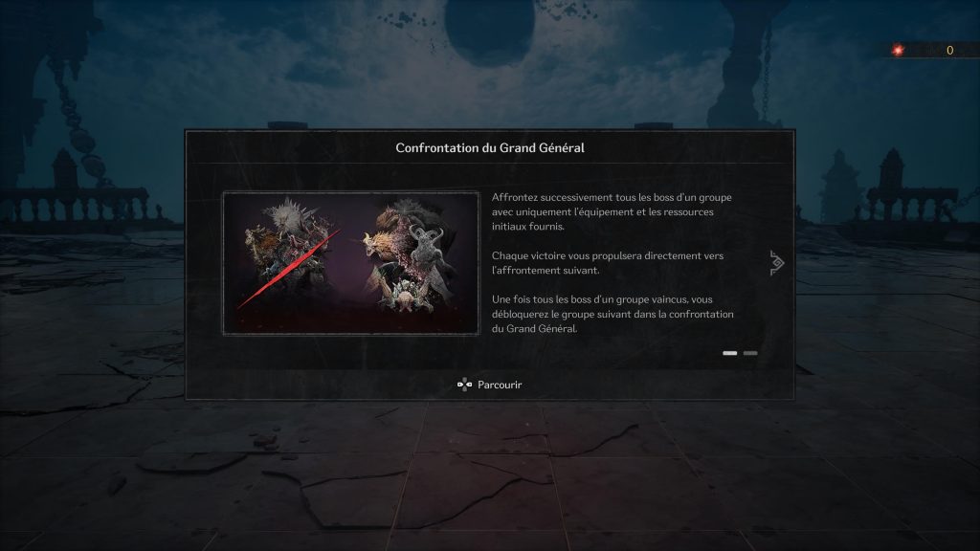Click the paragraph starting Chaque victoire
This screenshot has width=980, height=551.
[x=608, y=263]
